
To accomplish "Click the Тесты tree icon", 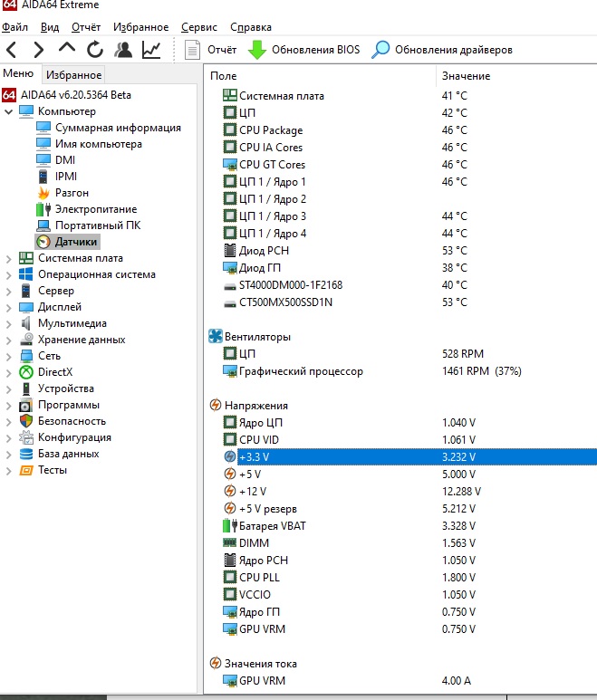I will pos(26,470).
